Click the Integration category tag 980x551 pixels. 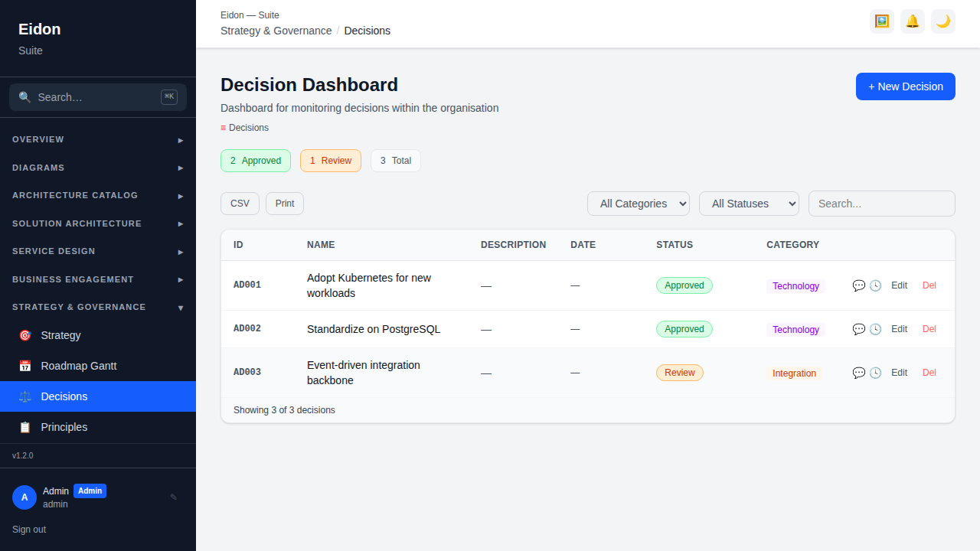coord(794,373)
